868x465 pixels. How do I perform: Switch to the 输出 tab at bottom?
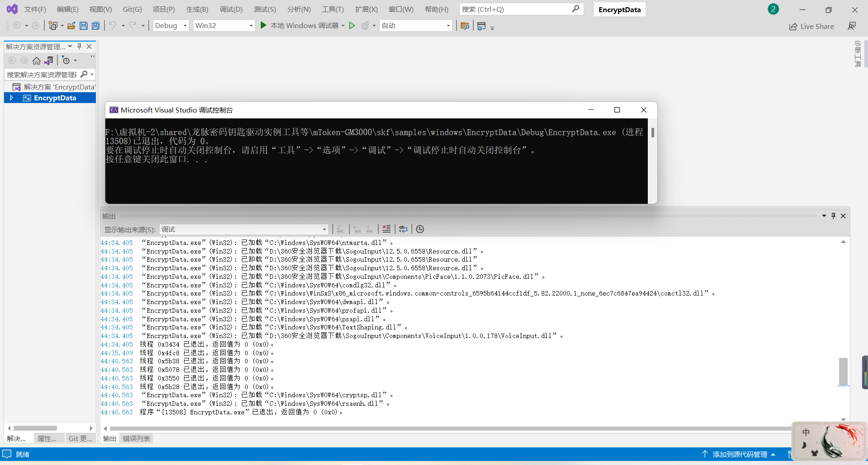(109, 438)
